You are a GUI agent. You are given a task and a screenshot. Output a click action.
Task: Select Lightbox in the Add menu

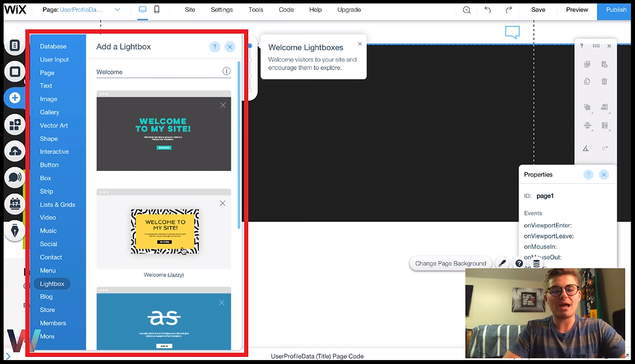[52, 284]
